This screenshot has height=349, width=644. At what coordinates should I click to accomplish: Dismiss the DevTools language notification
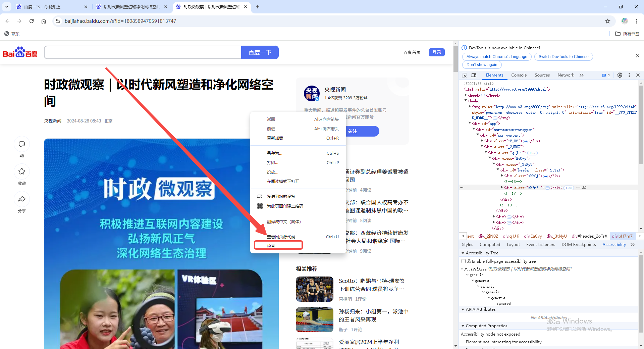coord(638,56)
